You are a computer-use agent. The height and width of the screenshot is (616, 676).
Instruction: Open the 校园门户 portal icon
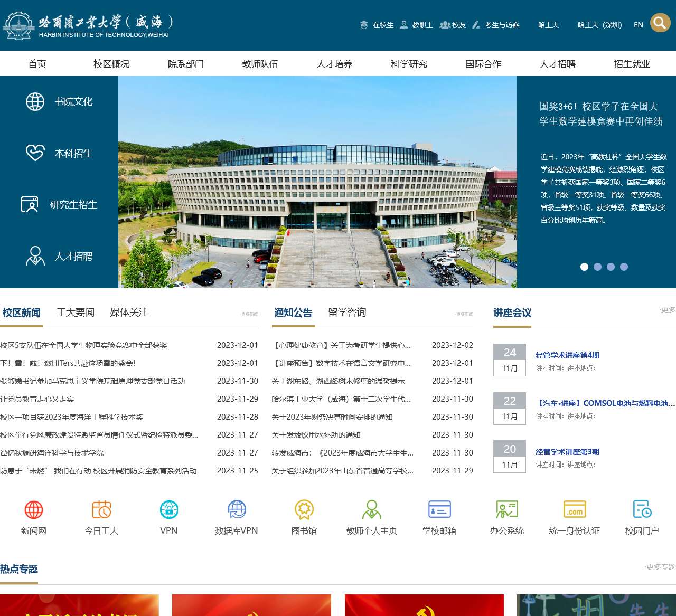[642, 510]
